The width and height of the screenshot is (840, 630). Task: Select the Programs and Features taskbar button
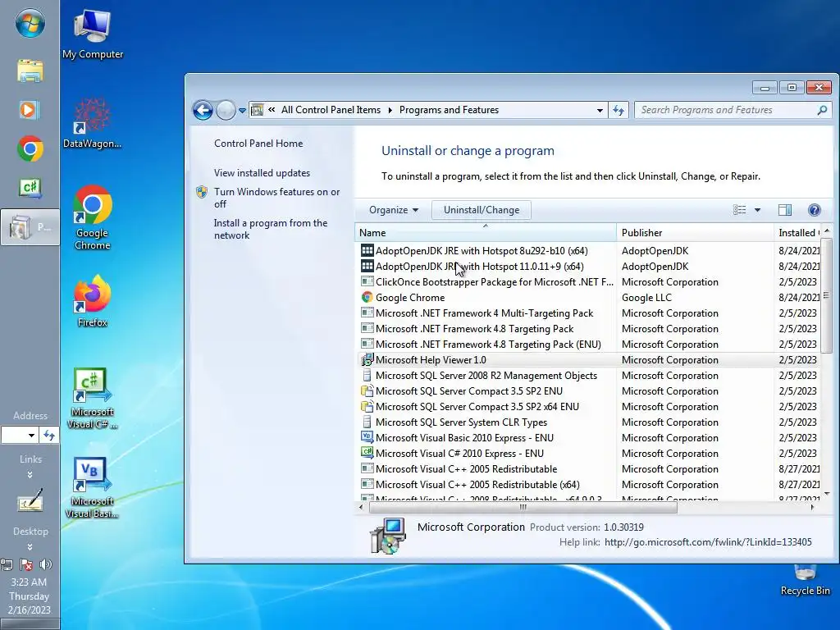[30, 227]
